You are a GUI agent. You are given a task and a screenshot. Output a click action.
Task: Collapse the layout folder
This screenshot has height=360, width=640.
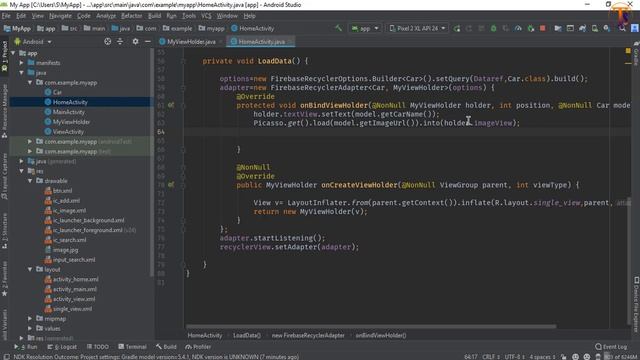pos(30,269)
